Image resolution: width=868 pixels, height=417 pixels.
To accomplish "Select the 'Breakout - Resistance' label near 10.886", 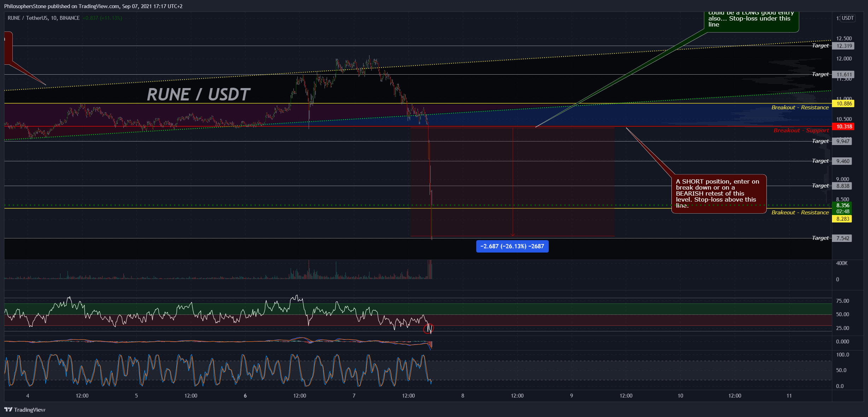I will pos(800,108).
